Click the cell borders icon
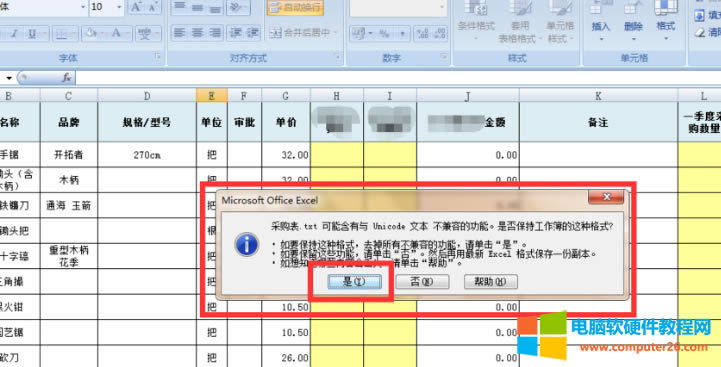721x367 pixels. tap(61, 33)
